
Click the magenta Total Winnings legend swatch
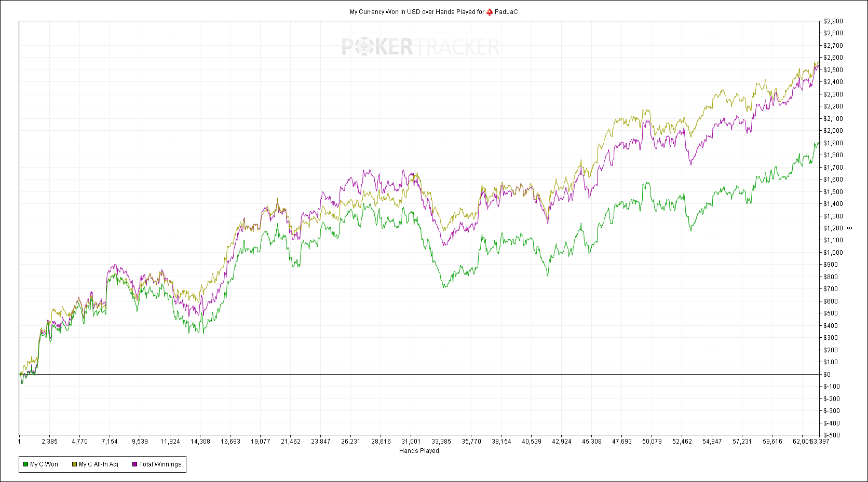[x=134, y=464]
